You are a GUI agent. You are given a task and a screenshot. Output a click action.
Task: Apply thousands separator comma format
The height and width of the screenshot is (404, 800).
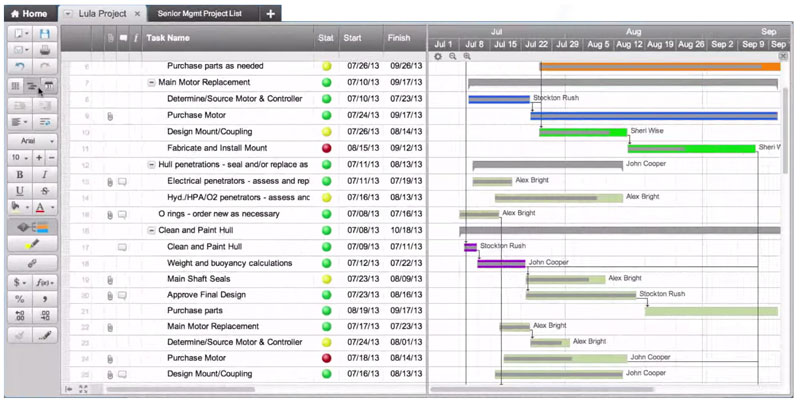pyautogui.click(x=45, y=299)
